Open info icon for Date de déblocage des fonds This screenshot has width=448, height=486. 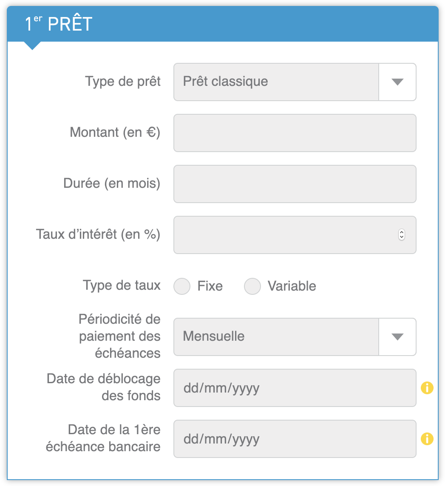click(427, 388)
